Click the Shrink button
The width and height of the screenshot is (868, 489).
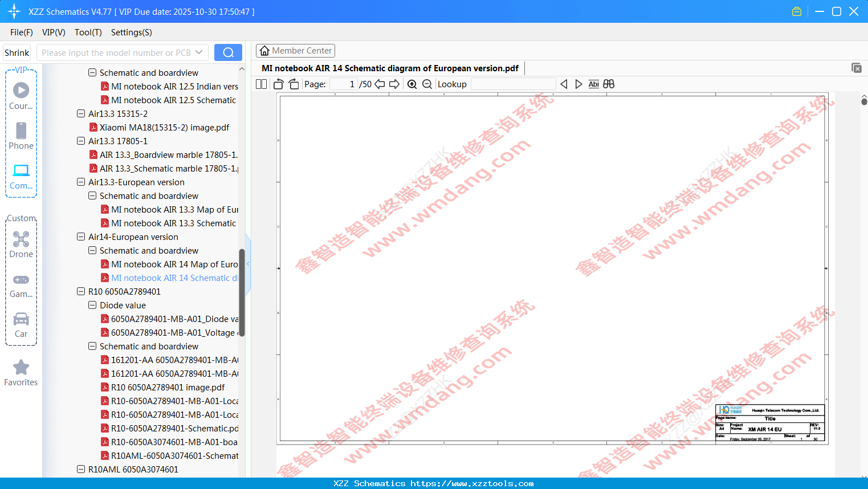pyautogui.click(x=17, y=52)
